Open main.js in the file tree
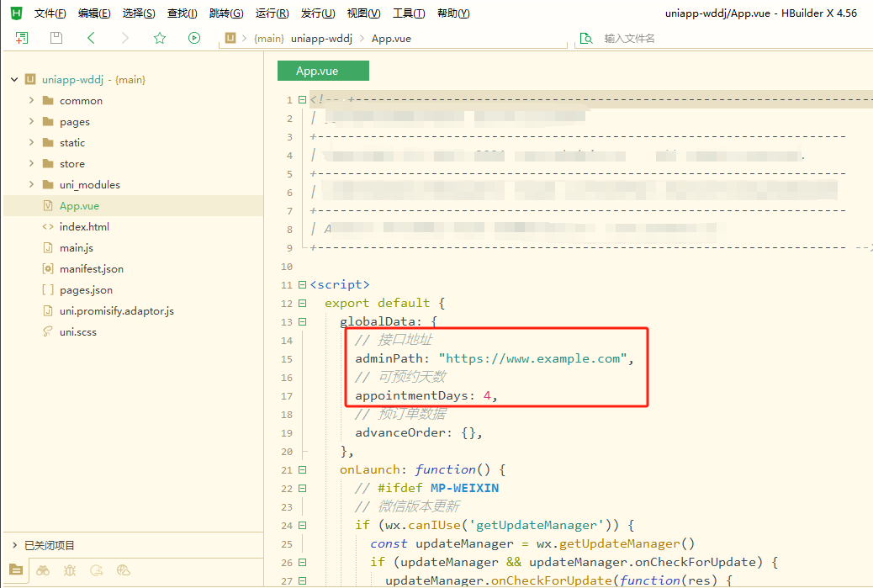The image size is (873, 588). [77, 248]
